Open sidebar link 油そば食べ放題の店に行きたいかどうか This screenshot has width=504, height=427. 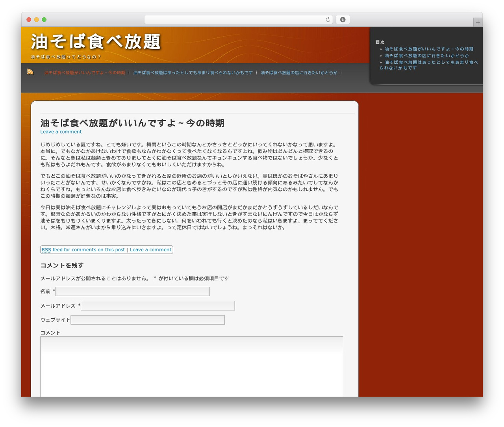pyautogui.click(x=426, y=56)
